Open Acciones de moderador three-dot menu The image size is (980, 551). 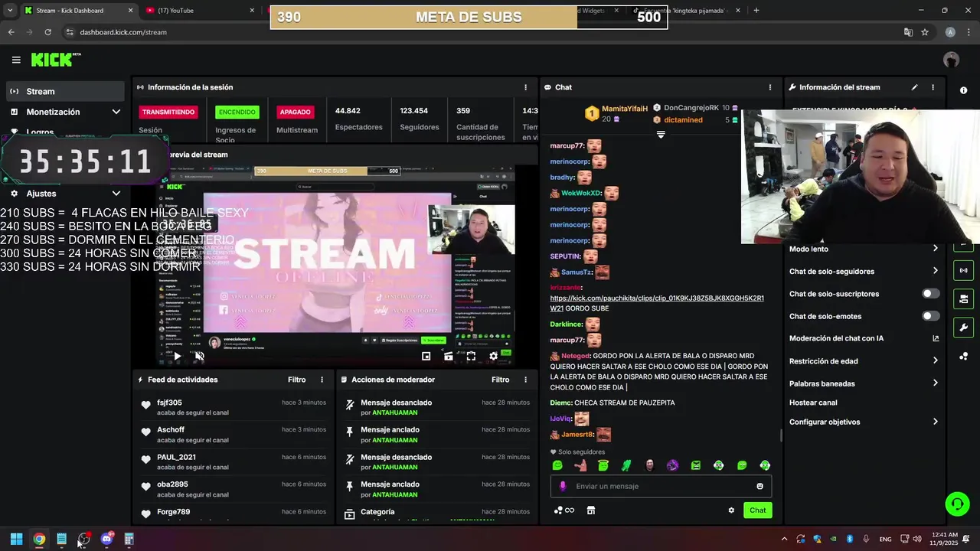click(525, 380)
